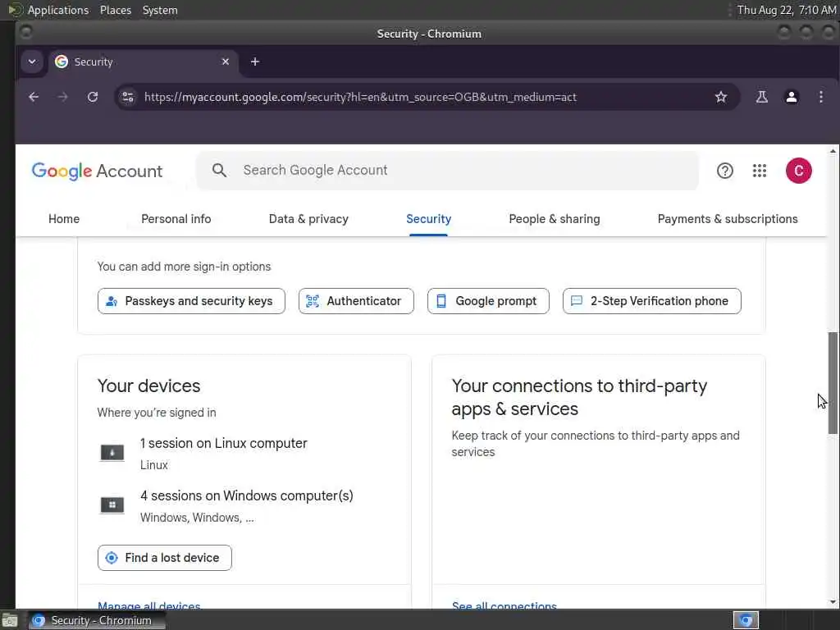840x630 pixels.
Task: Open Chrome Labs flask icon
Action: point(762,97)
